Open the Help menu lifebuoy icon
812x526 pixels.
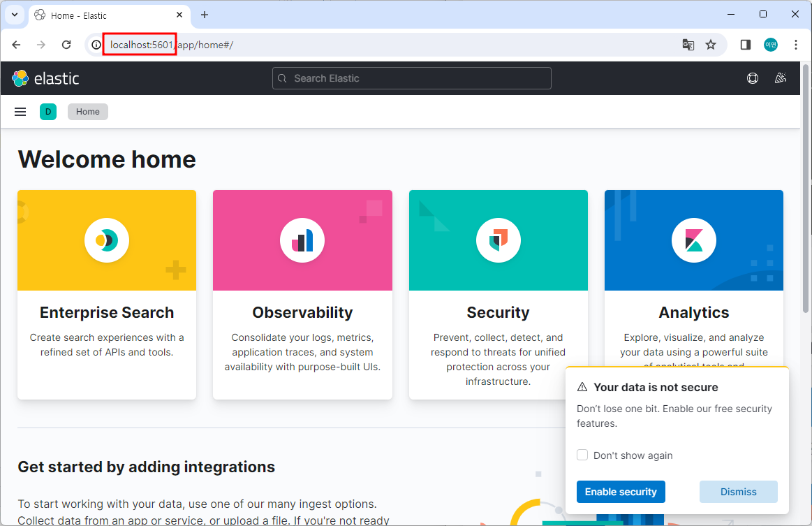tap(753, 78)
